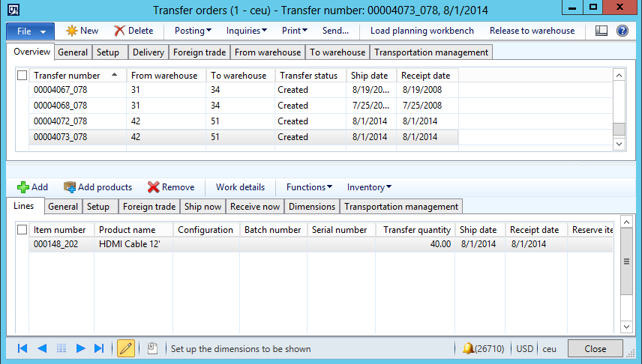The width and height of the screenshot is (642, 364).
Task: Click the Help question mark icon
Action: [622, 31]
